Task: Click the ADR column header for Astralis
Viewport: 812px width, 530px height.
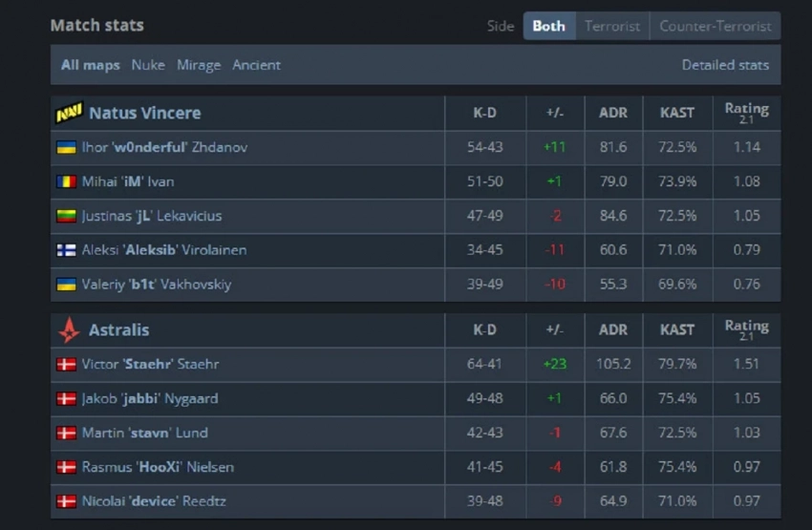Action: [x=613, y=330]
